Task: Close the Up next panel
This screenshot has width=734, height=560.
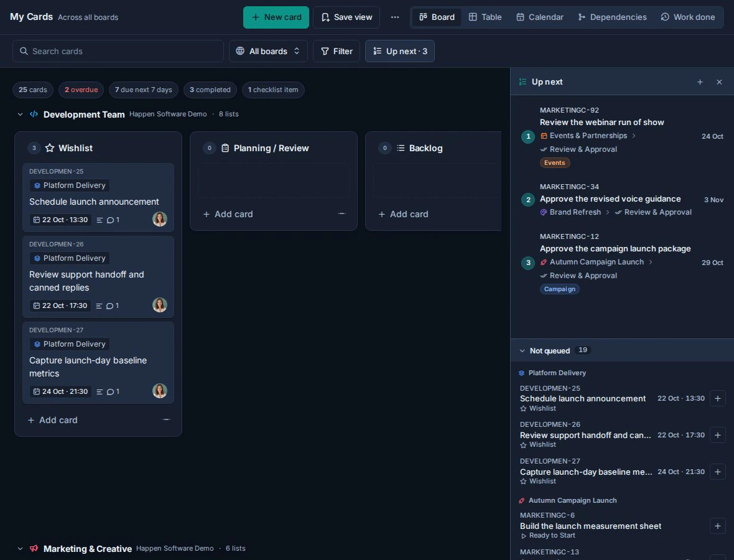Action: point(719,82)
